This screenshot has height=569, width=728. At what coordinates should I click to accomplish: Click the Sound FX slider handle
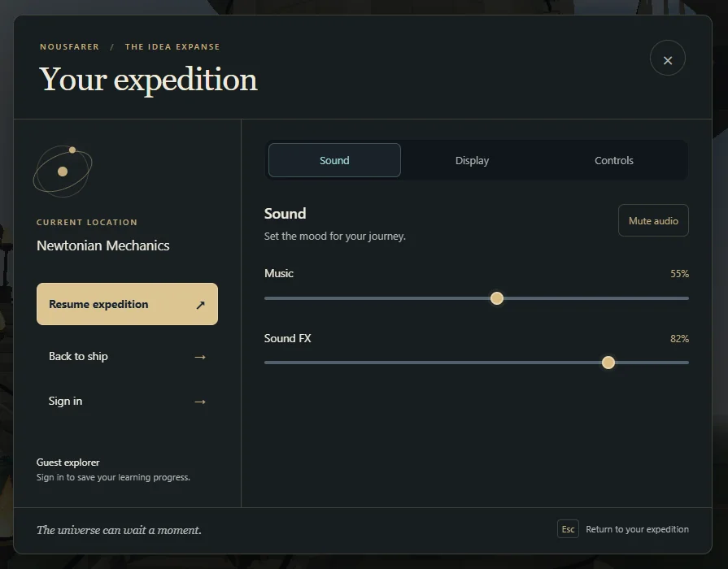[608, 363]
